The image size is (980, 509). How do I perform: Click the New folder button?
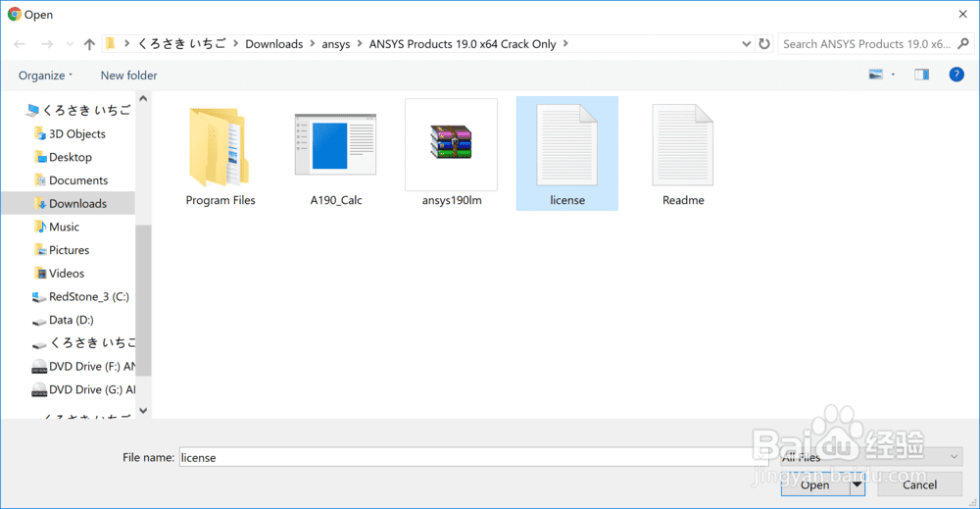click(x=128, y=76)
